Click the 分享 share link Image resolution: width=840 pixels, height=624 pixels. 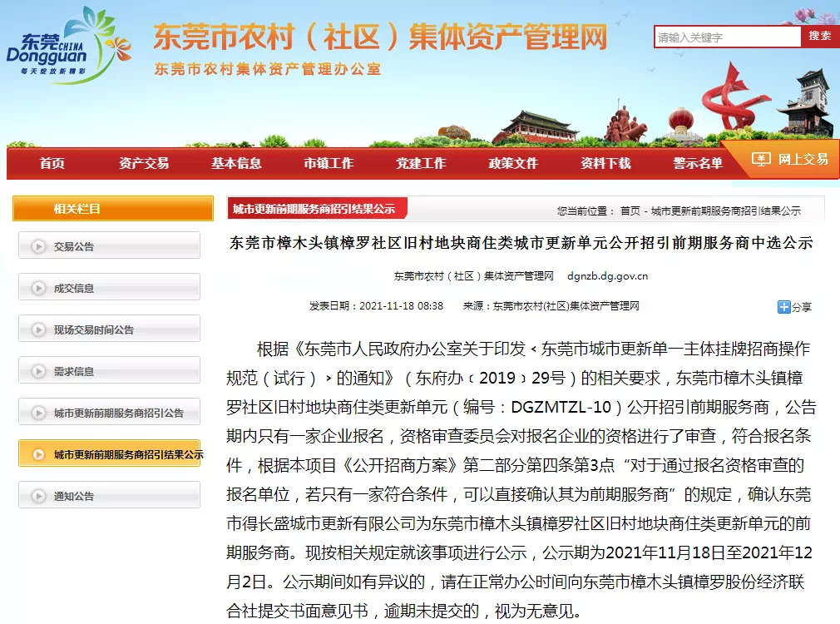click(x=802, y=307)
